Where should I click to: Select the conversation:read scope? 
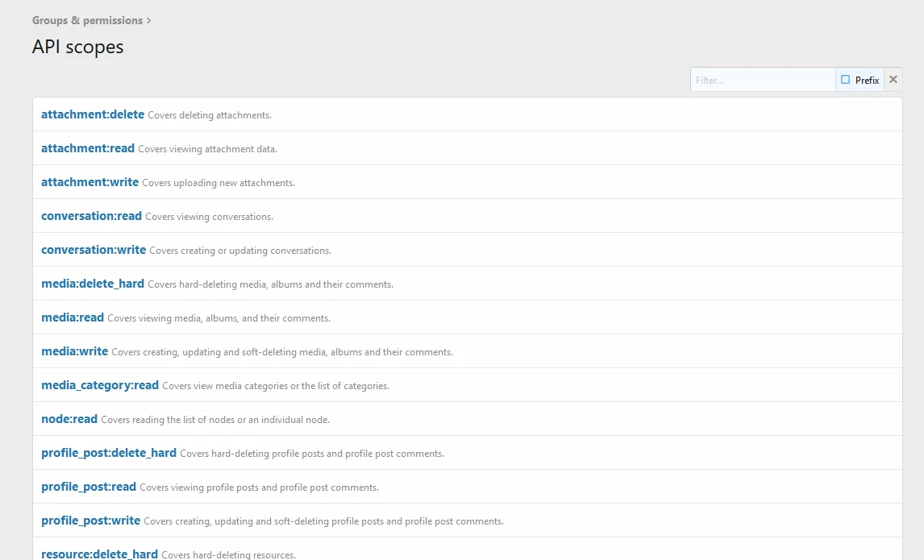91,216
